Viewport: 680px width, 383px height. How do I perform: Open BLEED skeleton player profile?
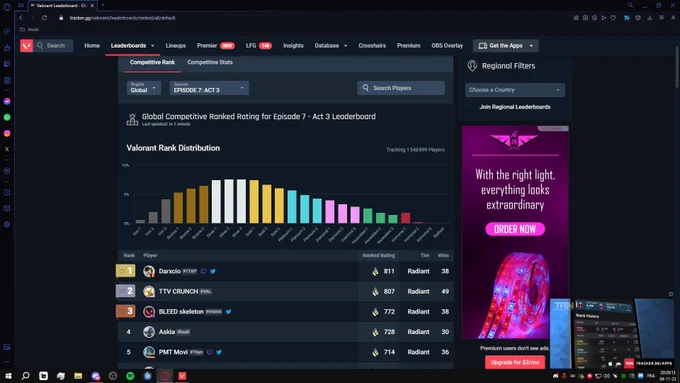click(181, 311)
